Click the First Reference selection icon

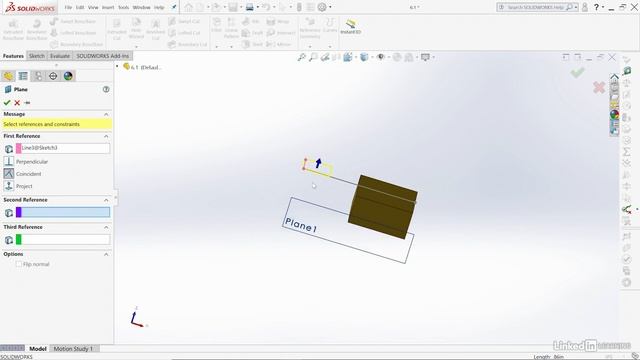click(x=9, y=149)
